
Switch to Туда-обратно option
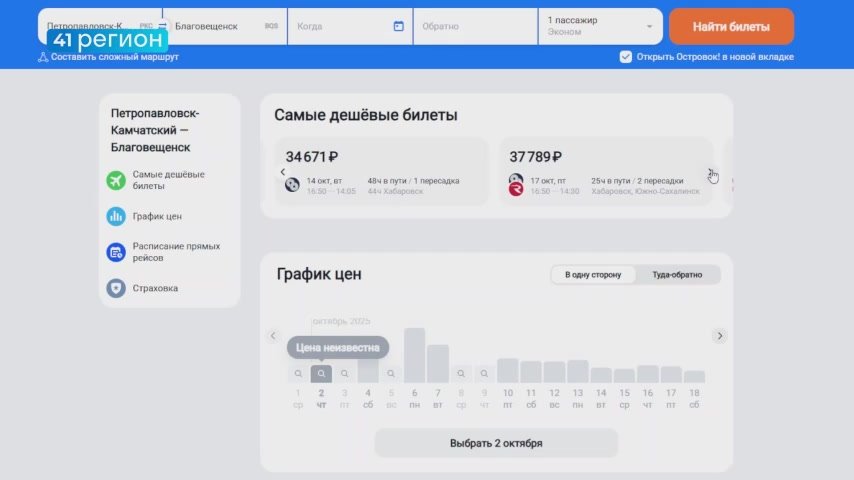677,275
